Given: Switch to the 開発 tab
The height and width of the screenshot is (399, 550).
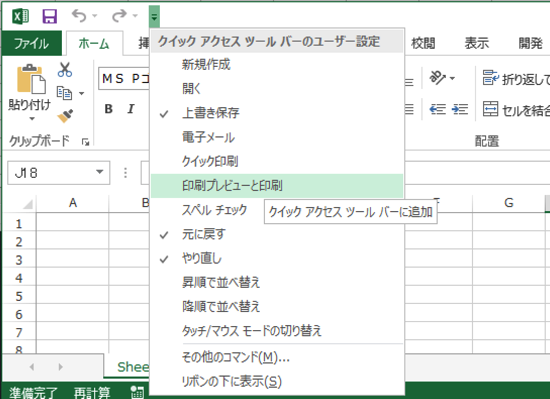Looking at the screenshot, I should (x=530, y=43).
